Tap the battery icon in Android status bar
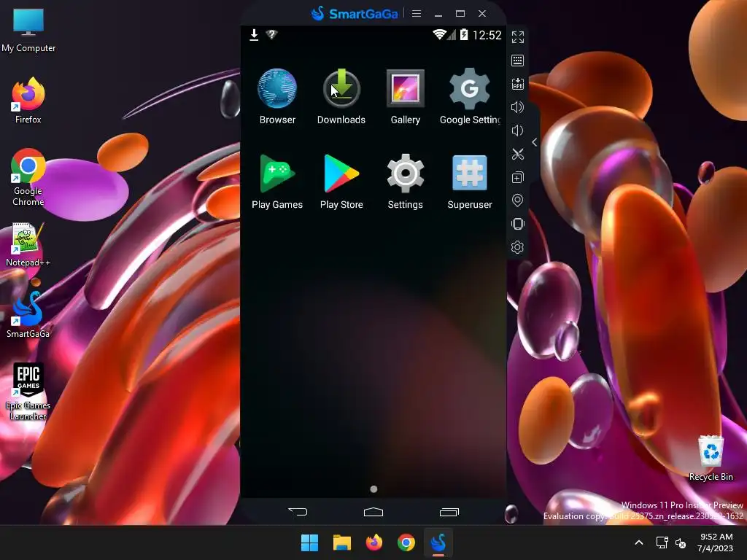This screenshot has height=560, width=747. (x=464, y=34)
